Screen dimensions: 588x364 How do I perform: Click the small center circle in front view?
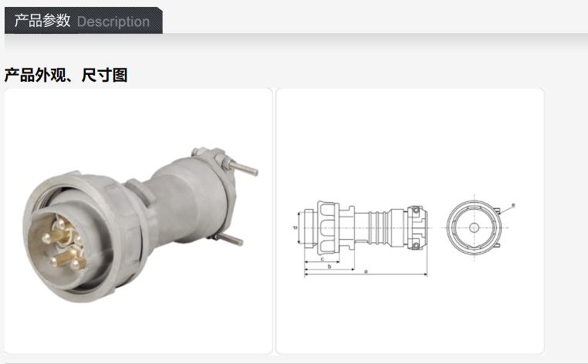click(474, 228)
